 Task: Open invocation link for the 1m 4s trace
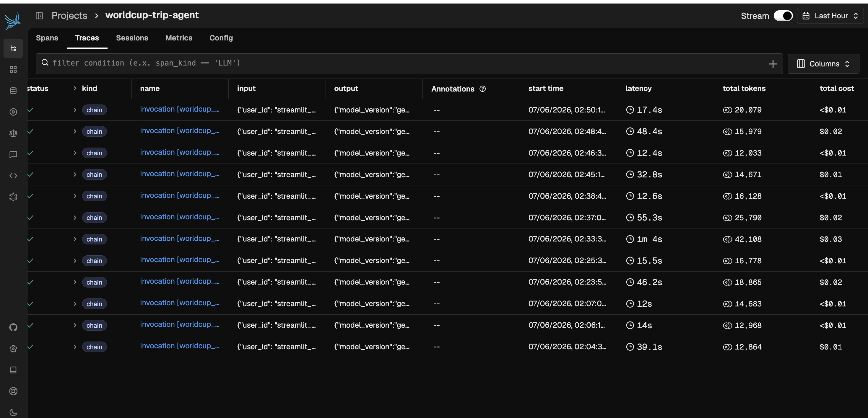(180, 239)
